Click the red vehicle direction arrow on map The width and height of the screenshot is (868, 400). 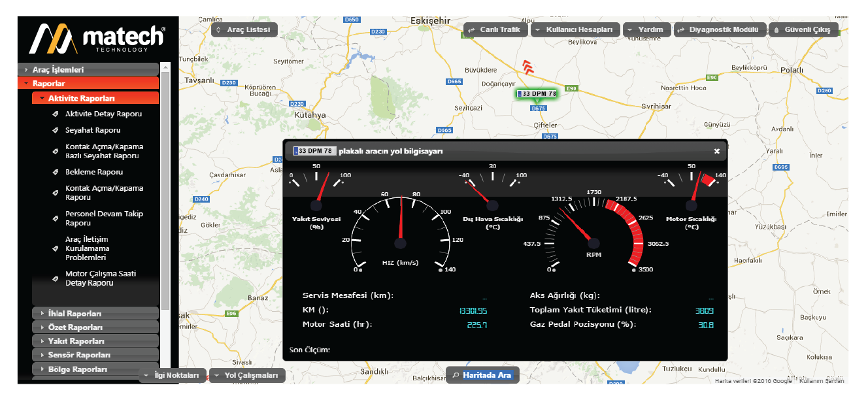(528, 67)
